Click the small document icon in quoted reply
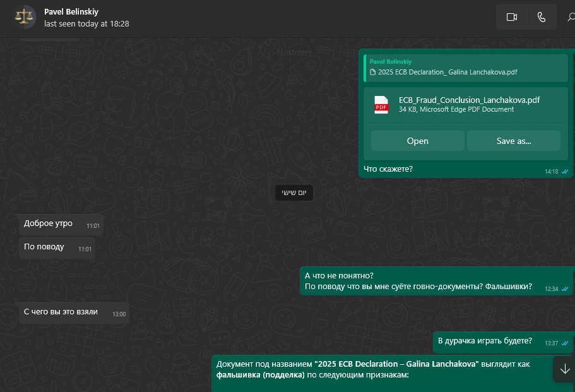The width and height of the screenshot is (575, 392). click(373, 73)
